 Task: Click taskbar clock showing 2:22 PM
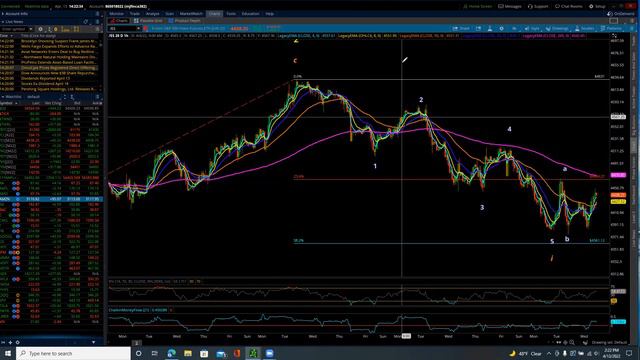[x=611, y=353]
